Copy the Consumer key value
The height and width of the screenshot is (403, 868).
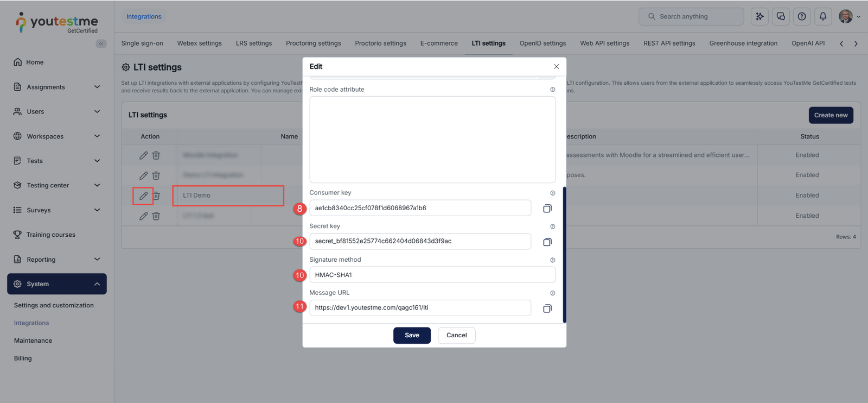(x=547, y=209)
